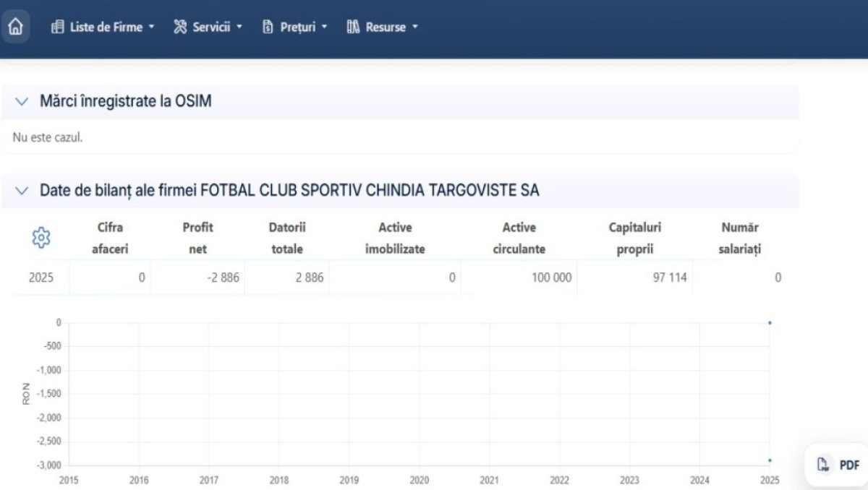Open the Resurse menu
Image resolution: width=868 pixels, height=490 pixels.
tap(382, 27)
